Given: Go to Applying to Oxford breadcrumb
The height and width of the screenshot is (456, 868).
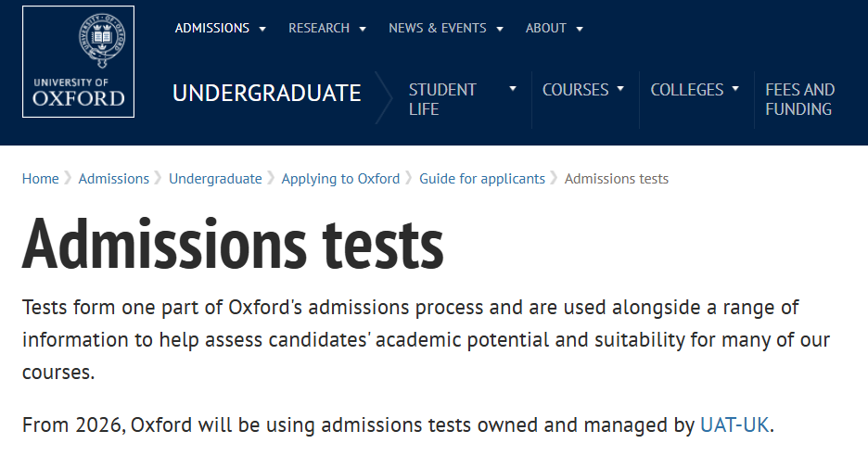Looking at the screenshot, I should (340, 179).
